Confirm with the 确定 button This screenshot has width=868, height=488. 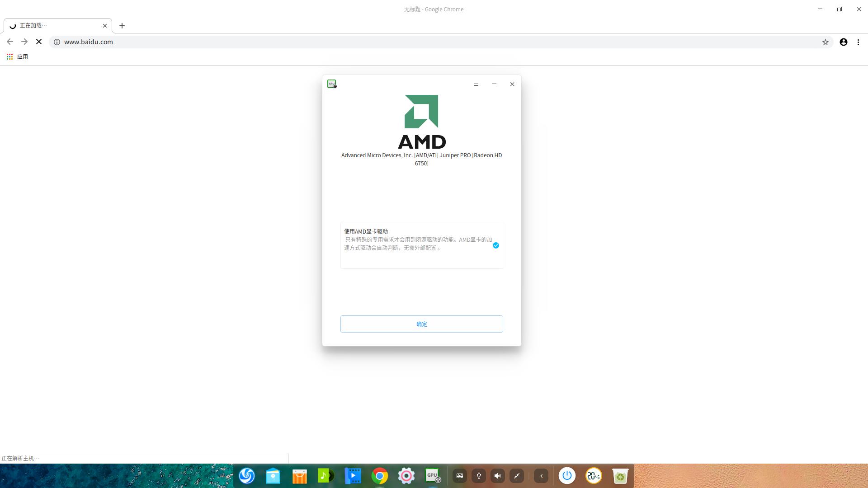(x=421, y=324)
